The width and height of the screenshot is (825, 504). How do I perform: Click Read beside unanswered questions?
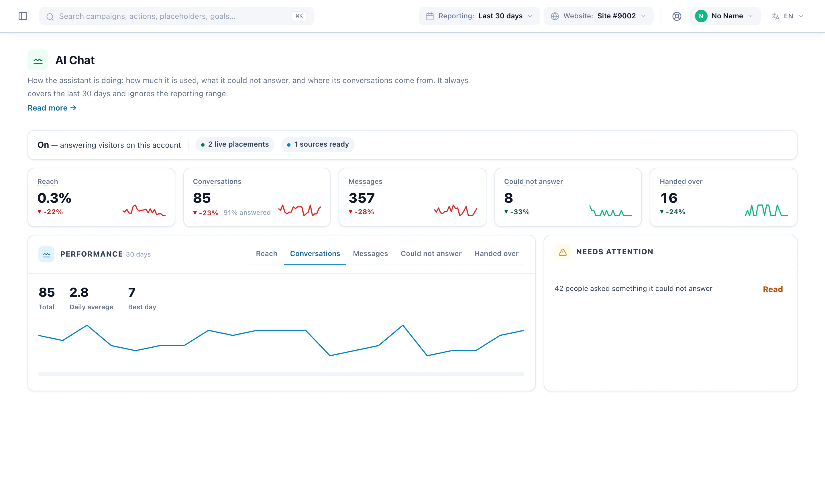[773, 289]
